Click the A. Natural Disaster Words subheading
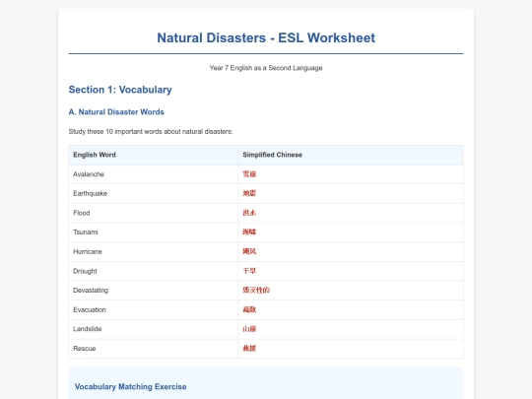The image size is (532, 399). tap(116, 112)
